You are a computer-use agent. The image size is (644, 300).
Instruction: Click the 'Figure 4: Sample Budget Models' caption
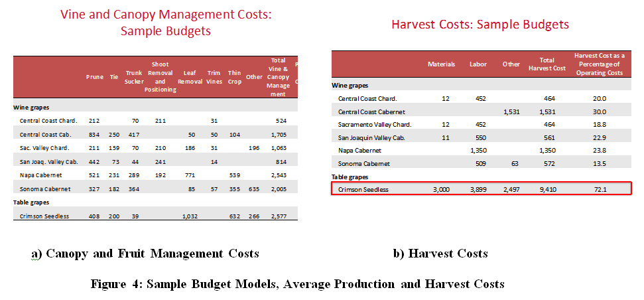click(x=297, y=284)
